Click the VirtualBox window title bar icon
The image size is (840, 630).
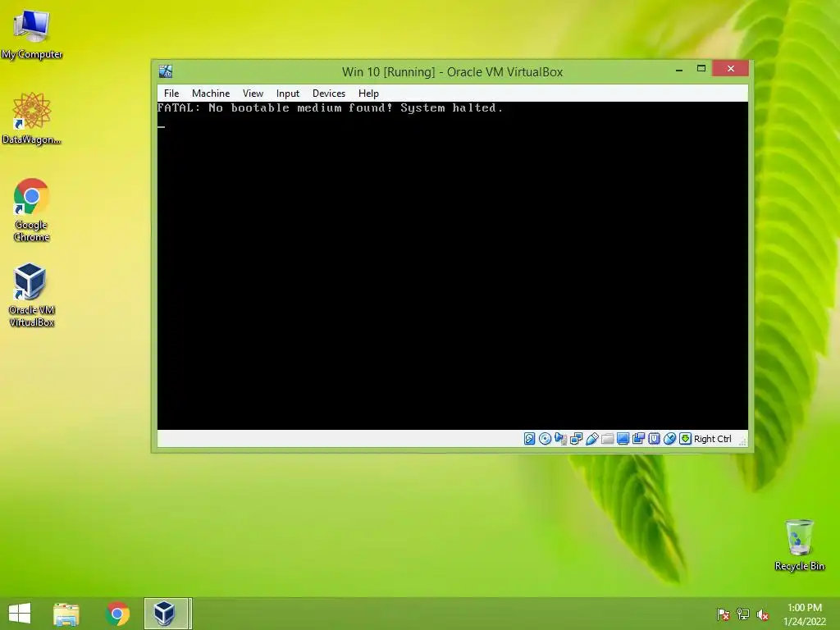pyautogui.click(x=166, y=71)
